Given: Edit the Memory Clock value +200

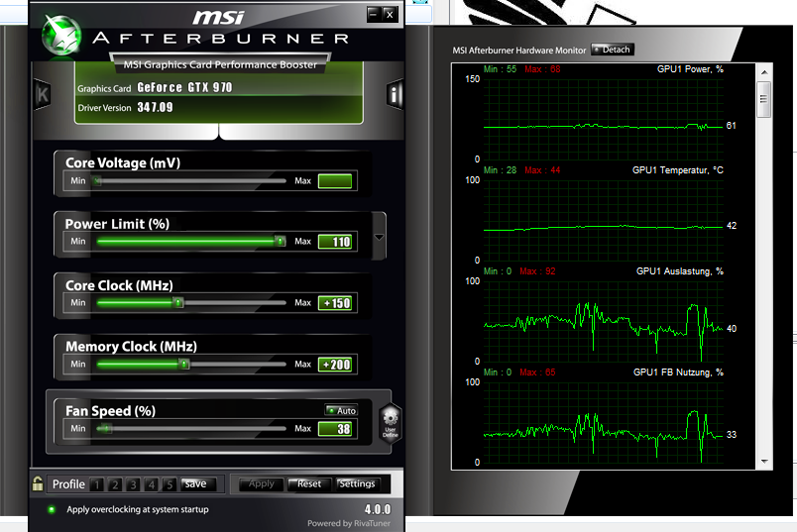Looking at the screenshot, I should 335,365.
